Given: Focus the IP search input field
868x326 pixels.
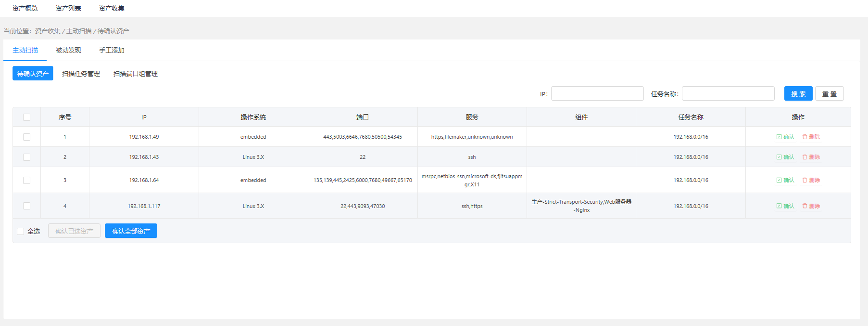Looking at the screenshot, I should point(597,93).
